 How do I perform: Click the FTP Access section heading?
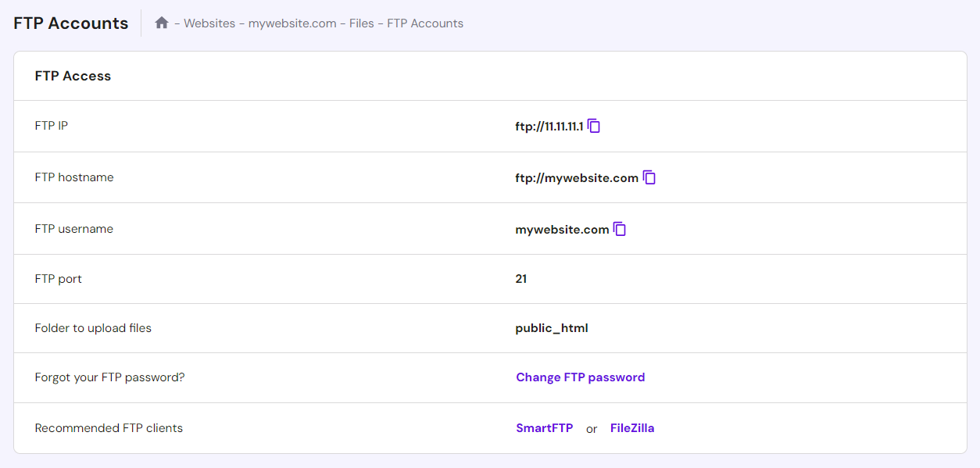(x=73, y=76)
